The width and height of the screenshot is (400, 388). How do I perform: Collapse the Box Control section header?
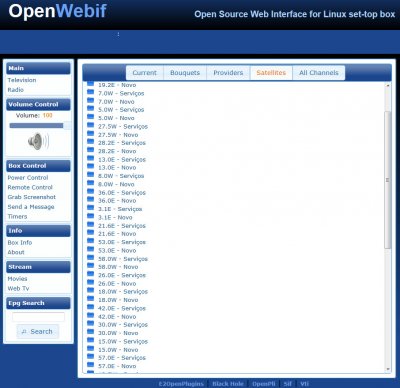coord(38,166)
